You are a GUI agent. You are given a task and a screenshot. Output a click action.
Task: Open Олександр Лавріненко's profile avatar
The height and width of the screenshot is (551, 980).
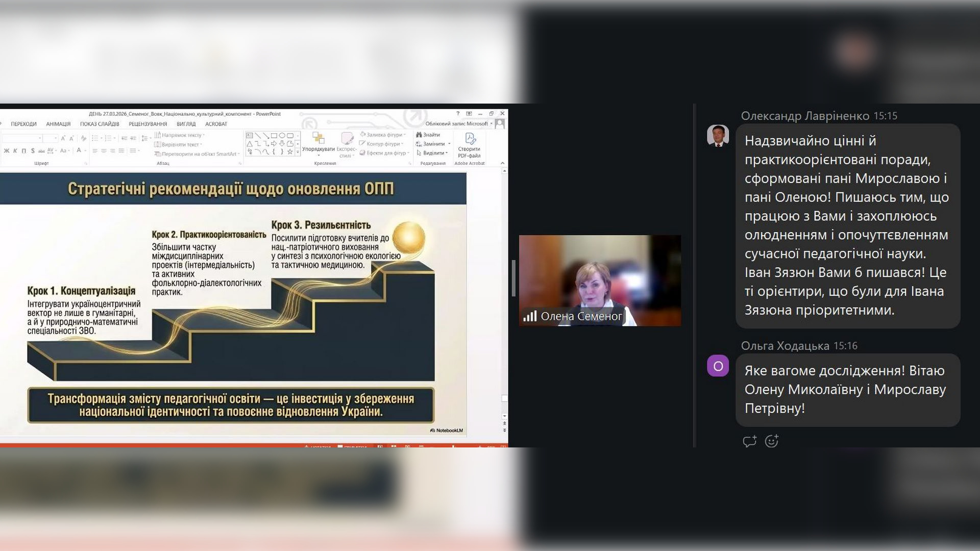(718, 136)
